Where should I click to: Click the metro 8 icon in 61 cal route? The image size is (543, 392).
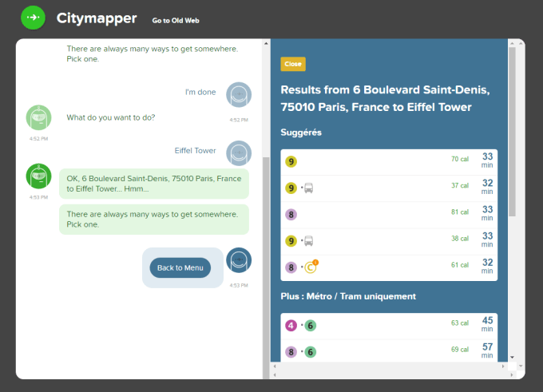coord(291,267)
